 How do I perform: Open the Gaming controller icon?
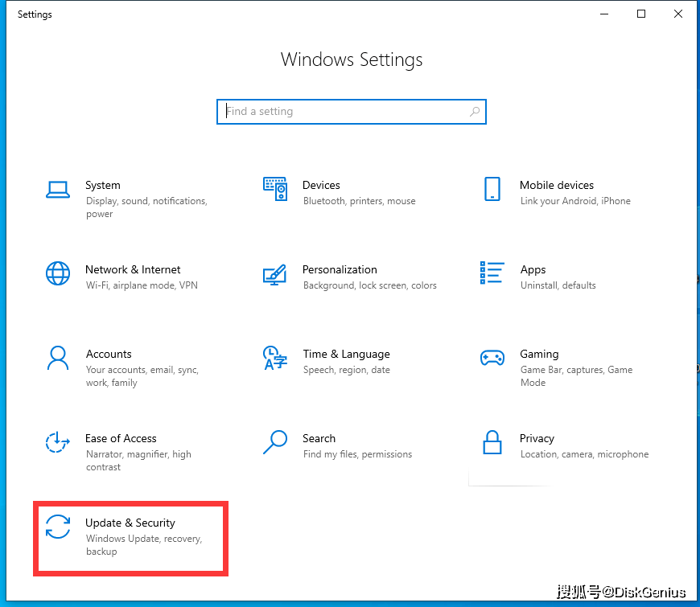(x=492, y=358)
